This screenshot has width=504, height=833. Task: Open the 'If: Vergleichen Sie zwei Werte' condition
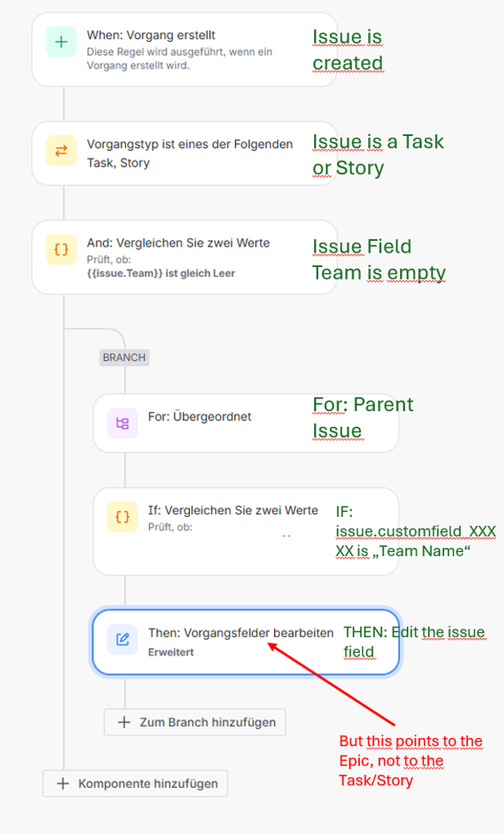point(246,531)
